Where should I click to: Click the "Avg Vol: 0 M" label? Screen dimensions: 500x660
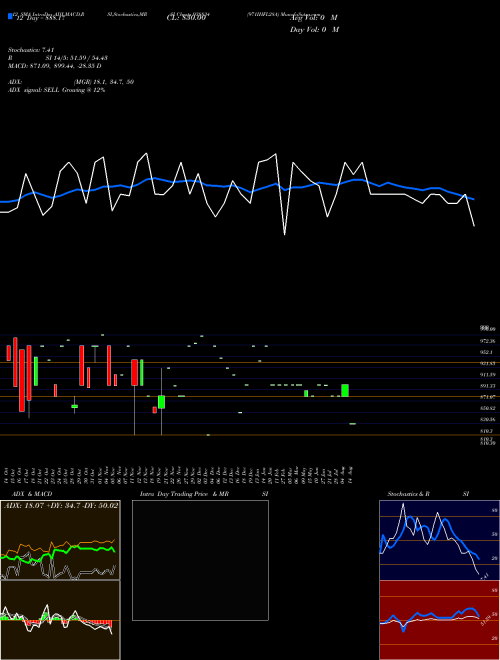pyautogui.click(x=313, y=18)
